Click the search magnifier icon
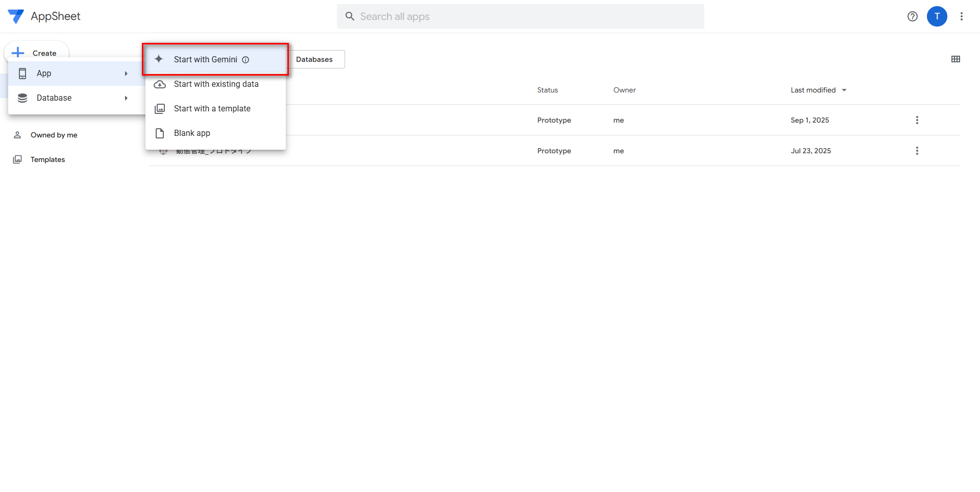 coord(350,16)
